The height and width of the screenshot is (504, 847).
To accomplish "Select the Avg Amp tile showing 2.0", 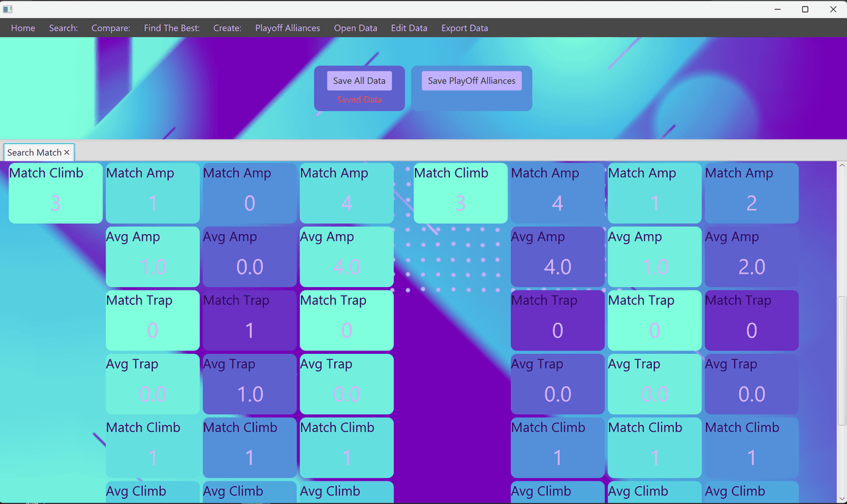I will pos(752,257).
